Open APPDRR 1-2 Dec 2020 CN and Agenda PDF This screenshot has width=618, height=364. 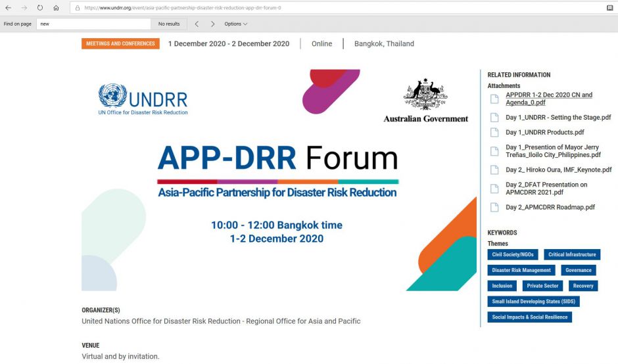(x=548, y=99)
